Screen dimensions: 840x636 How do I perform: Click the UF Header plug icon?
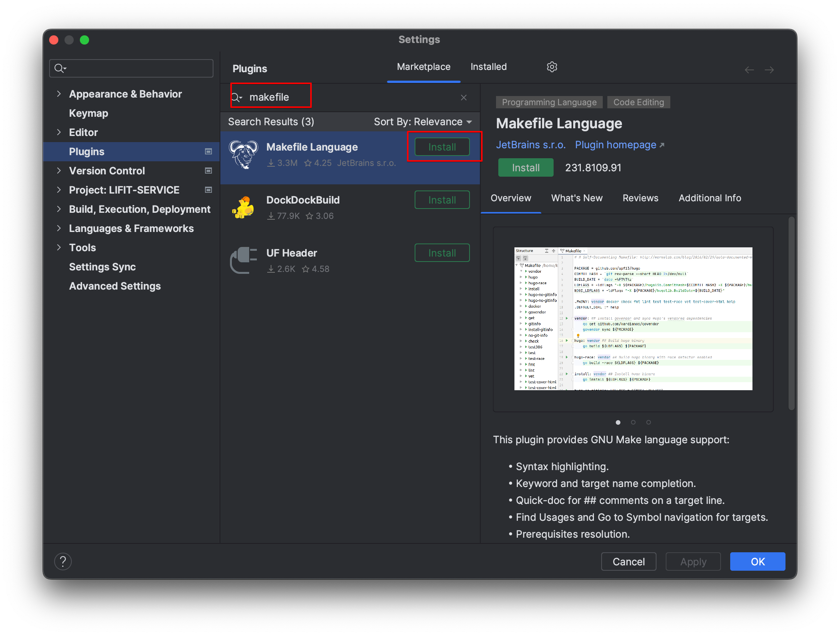(243, 260)
